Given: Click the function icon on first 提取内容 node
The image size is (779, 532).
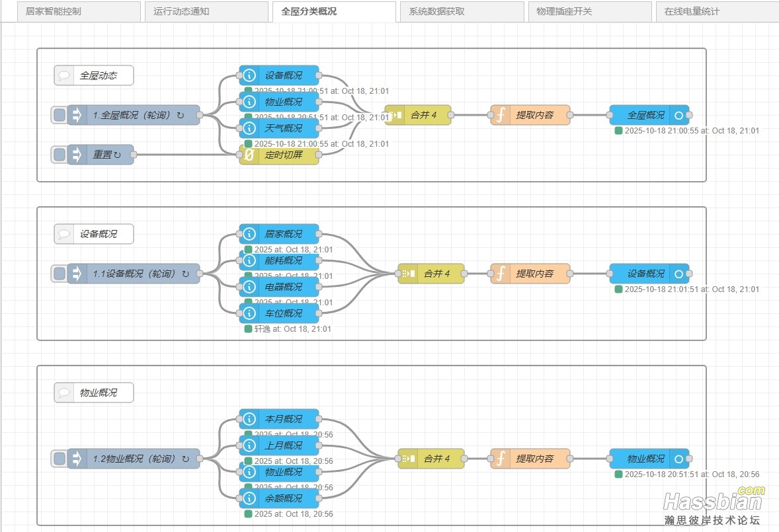Looking at the screenshot, I should coord(501,115).
